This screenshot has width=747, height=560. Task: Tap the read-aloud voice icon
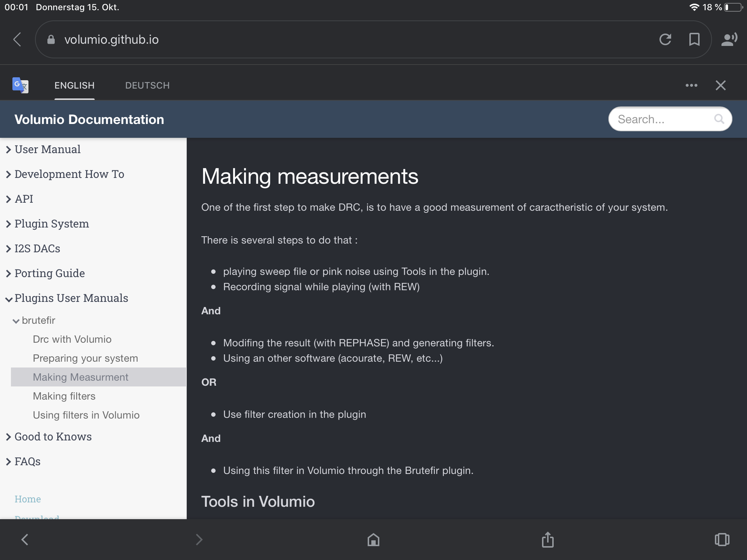pyautogui.click(x=729, y=39)
